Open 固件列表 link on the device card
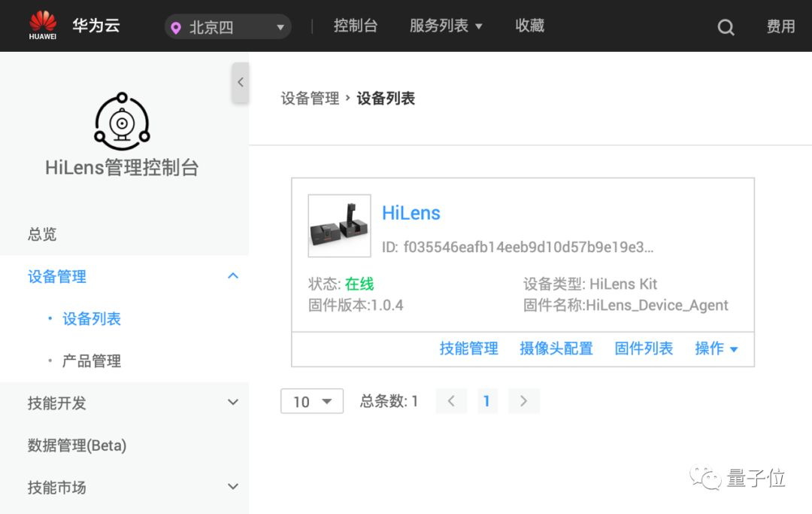This screenshot has height=514, width=812. [x=644, y=348]
